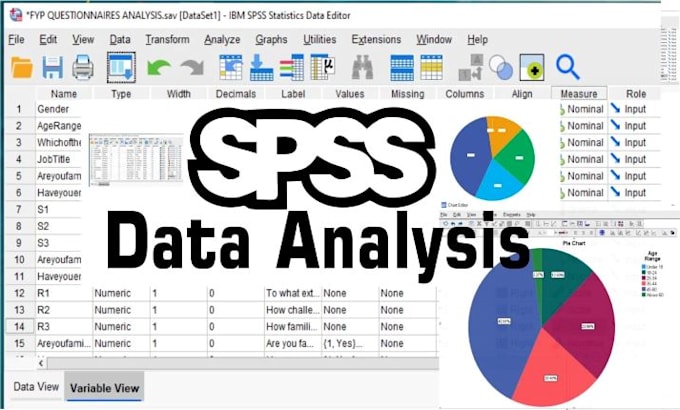Image resolution: width=680 pixels, height=410 pixels.
Task: Open Role Input cell in row 6
Action: click(635, 193)
